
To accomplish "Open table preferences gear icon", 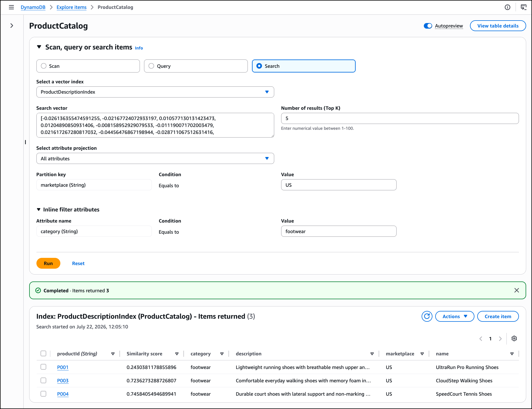I will pyautogui.click(x=514, y=338).
